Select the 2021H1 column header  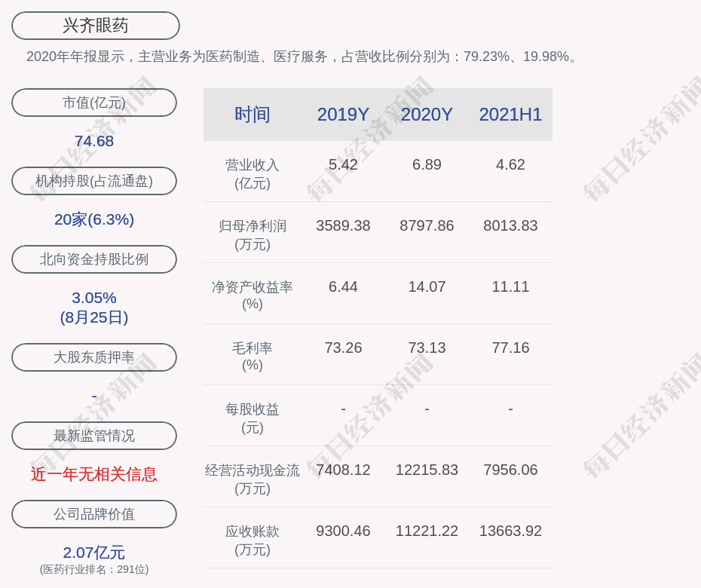[x=510, y=115]
